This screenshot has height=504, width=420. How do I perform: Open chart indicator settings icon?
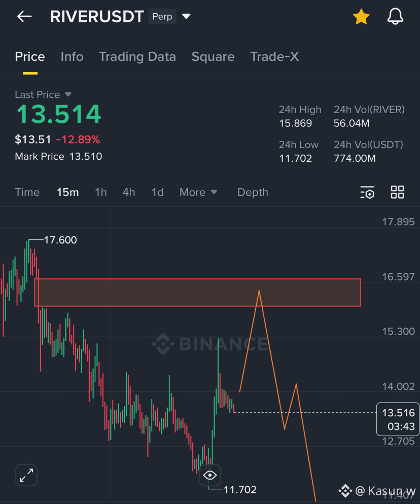367,192
